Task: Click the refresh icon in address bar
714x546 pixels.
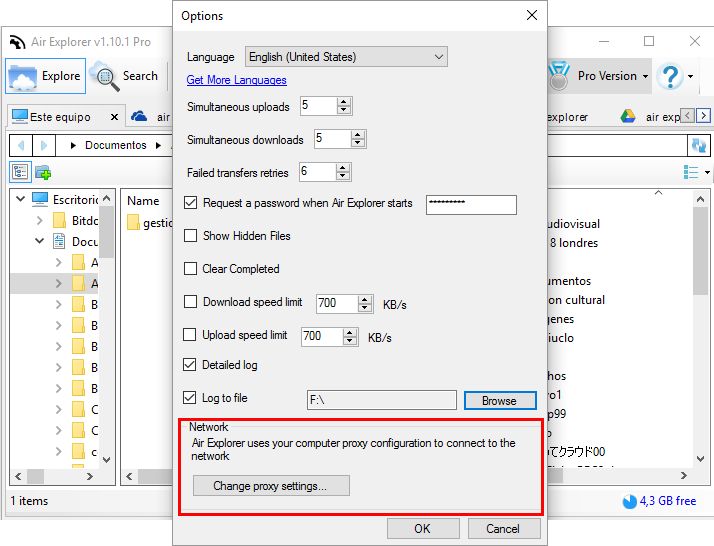Action: pyautogui.click(x=698, y=146)
